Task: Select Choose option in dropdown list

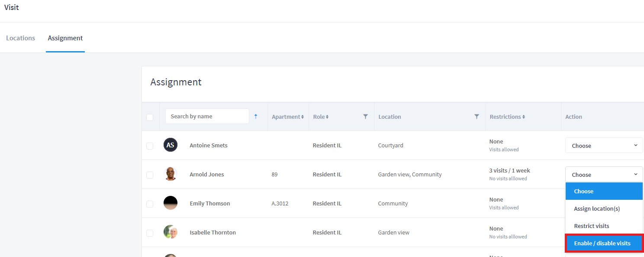Action: 604,191
